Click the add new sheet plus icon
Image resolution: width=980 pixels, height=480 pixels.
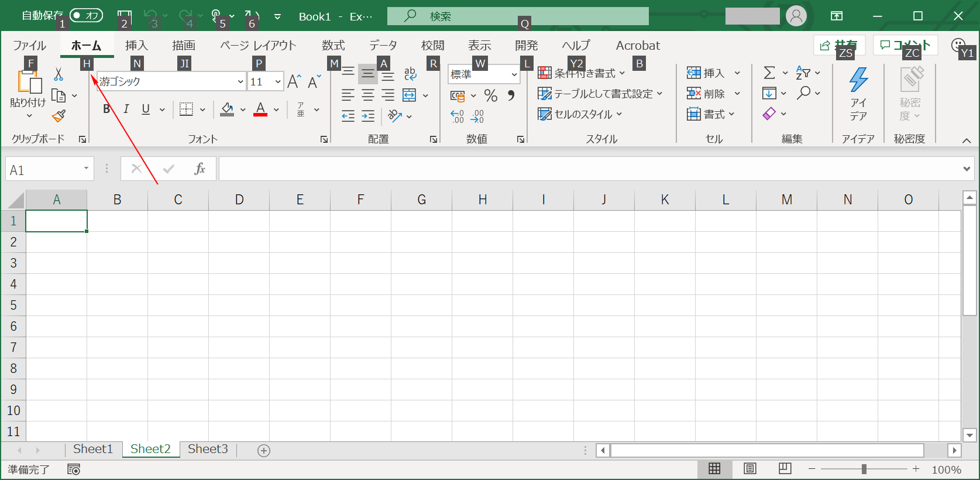[264, 450]
